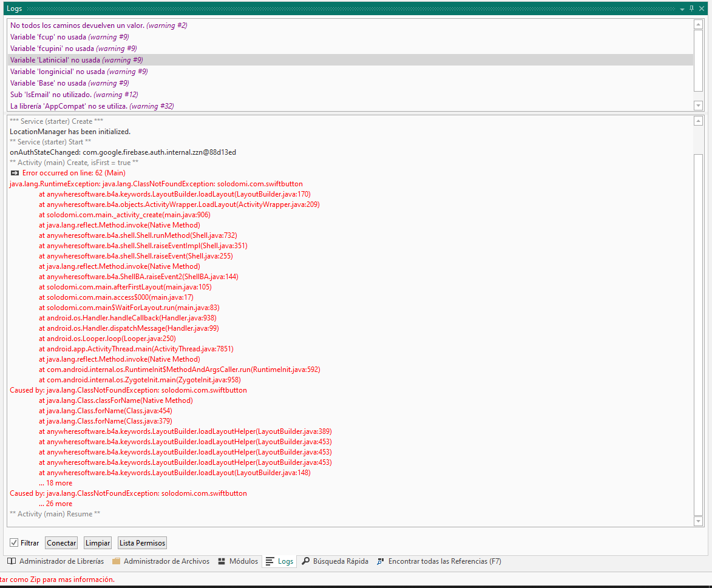Click 'Error occurred on line: 62 (Main)' link
Image resolution: width=712 pixels, height=588 pixels.
[x=73, y=173]
